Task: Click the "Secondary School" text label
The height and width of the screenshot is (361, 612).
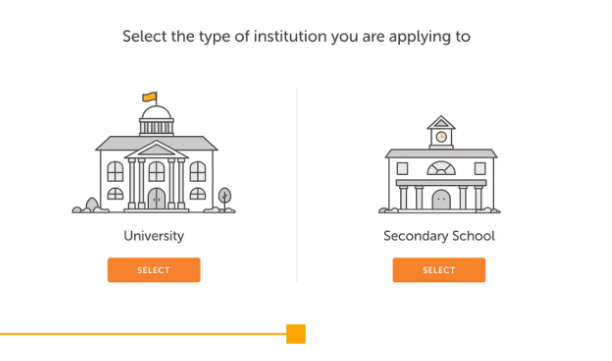Action: point(439,236)
